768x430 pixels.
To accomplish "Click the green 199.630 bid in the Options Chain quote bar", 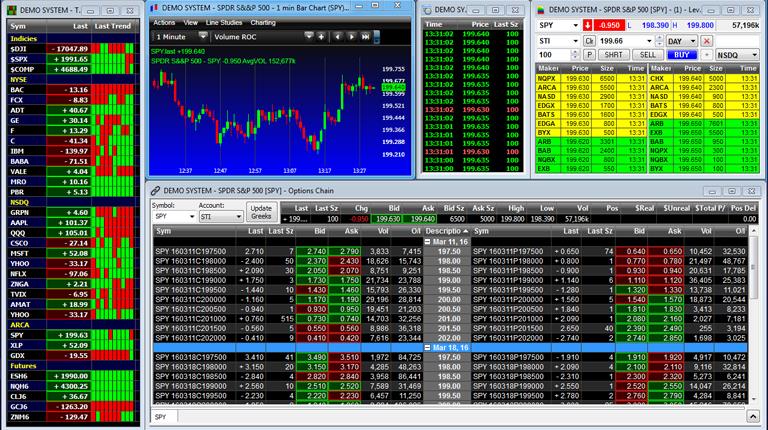I will pos(387,219).
